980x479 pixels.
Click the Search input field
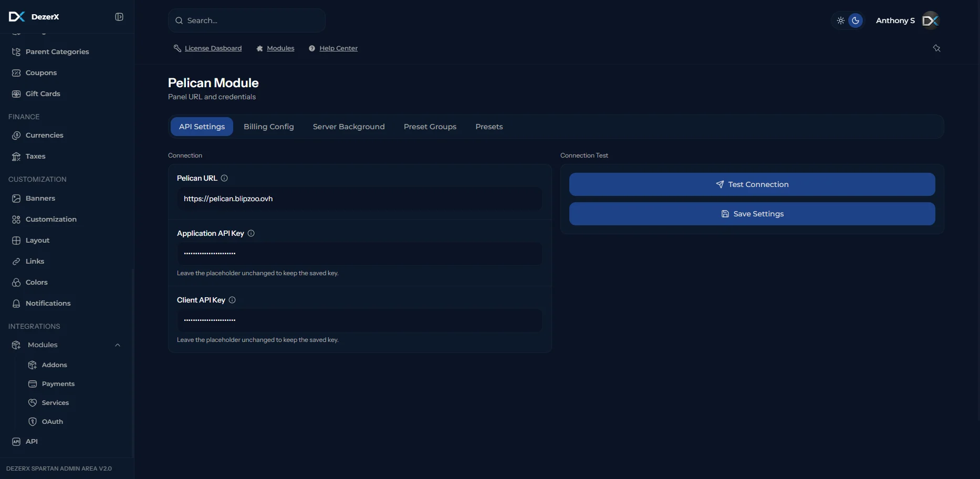point(247,20)
